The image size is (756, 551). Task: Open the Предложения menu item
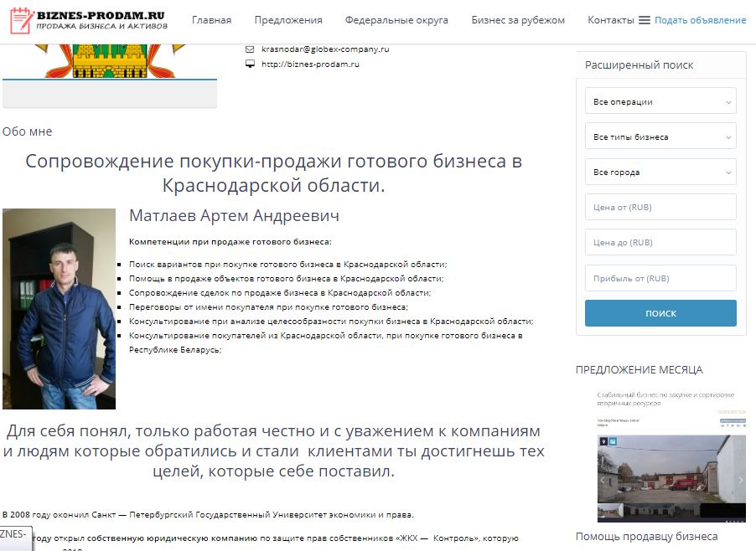(x=288, y=20)
